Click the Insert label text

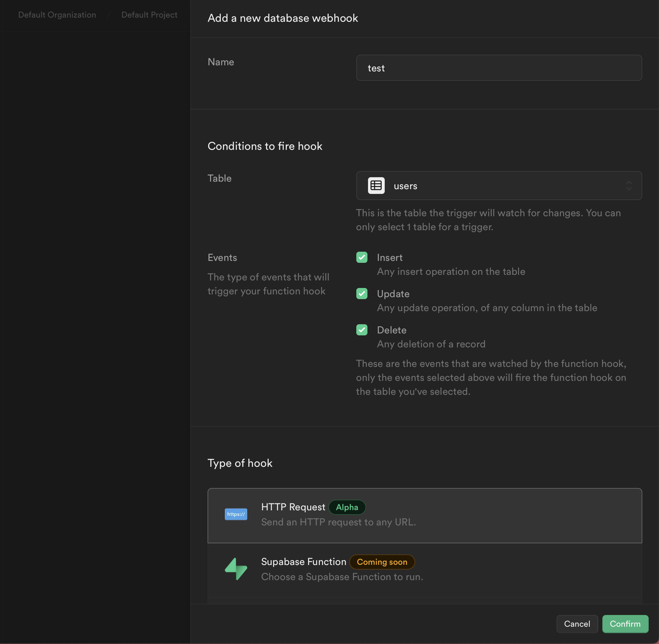point(389,258)
